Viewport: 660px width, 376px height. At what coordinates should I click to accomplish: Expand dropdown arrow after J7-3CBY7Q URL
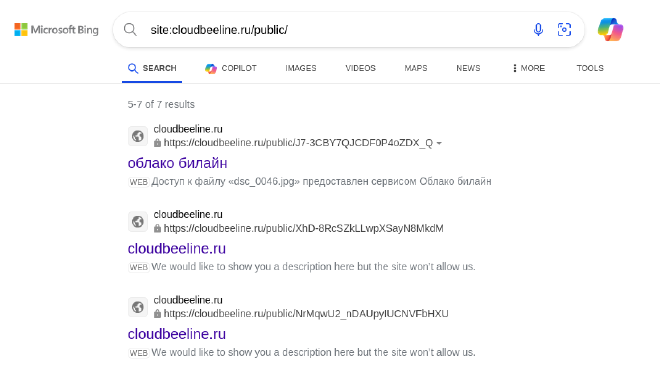[439, 144]
